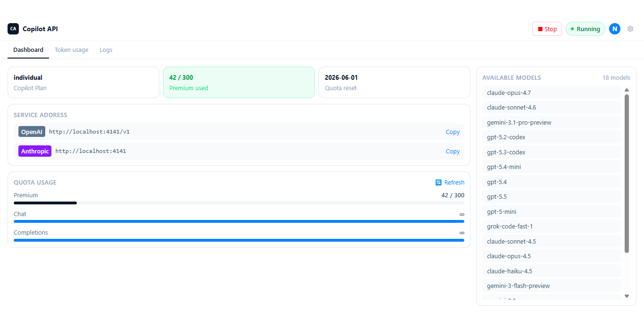Select gpt-5.2-codex model
Screen dimensions: 644x329
pyautogui.click(x=552, y=137)
